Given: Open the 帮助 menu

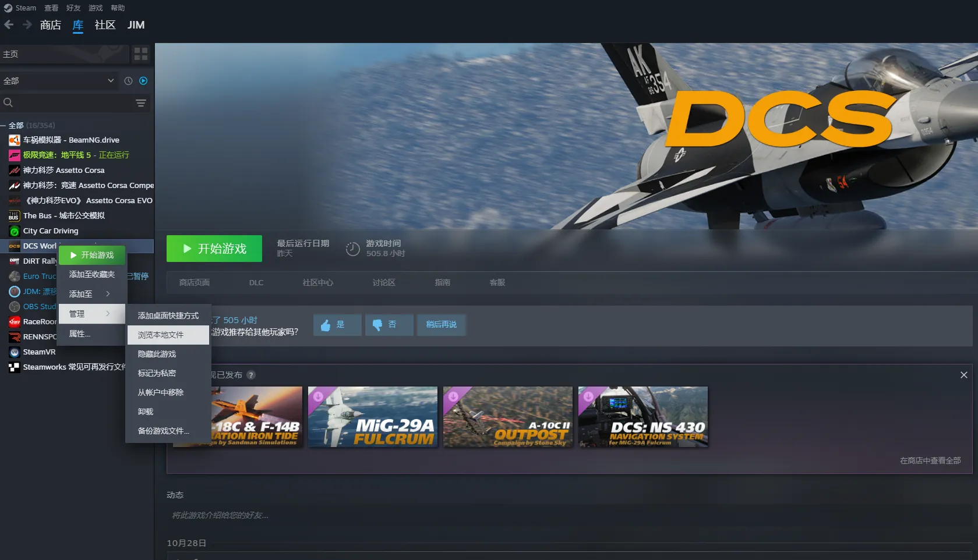Looking at the screenshot, I should [x=118, y=8].
